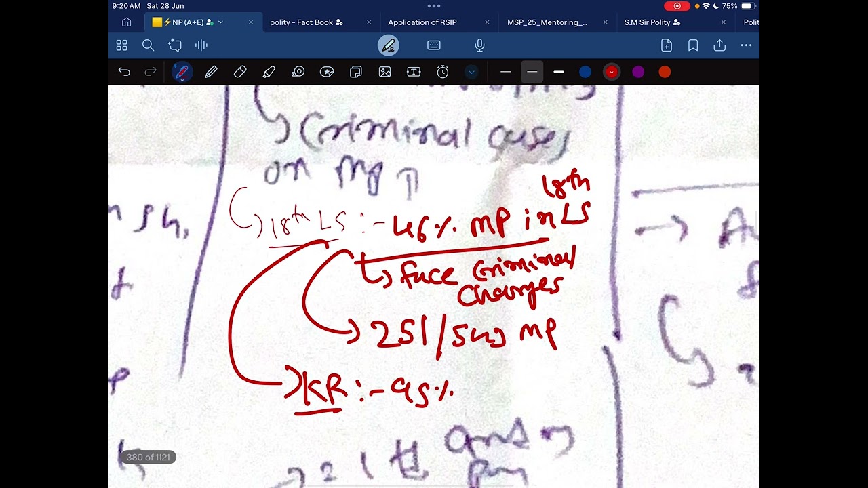
Task: Go to the Home library icon
Action: 126,22
